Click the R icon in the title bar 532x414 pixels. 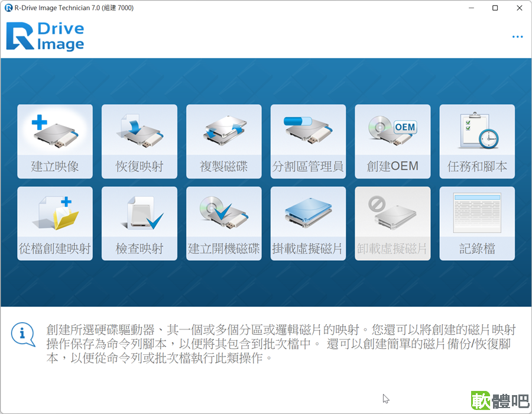click(x=8, y=8)
